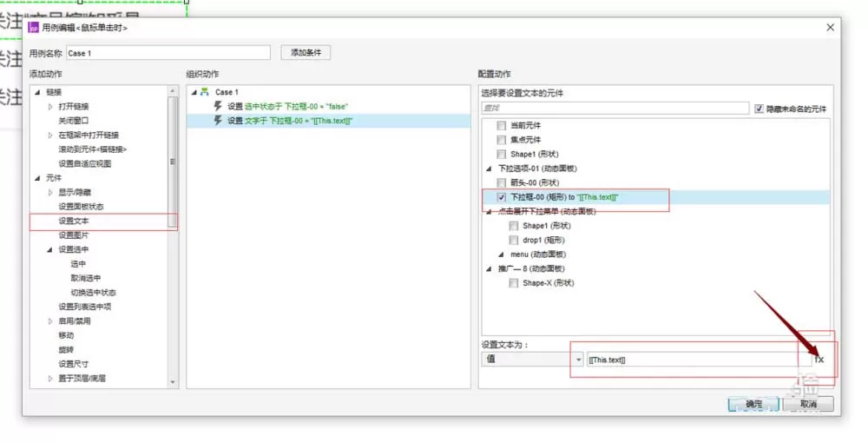868x443 pixels.
Task: Open the fx expression editor
Action: (x=819, y=360)
